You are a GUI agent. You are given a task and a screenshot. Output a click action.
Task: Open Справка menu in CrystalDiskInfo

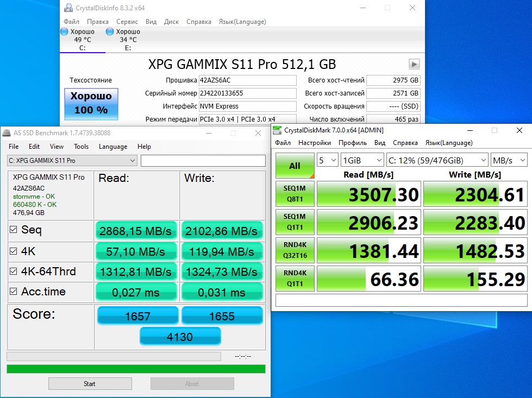pyautogui.click(x=199, y=22)
